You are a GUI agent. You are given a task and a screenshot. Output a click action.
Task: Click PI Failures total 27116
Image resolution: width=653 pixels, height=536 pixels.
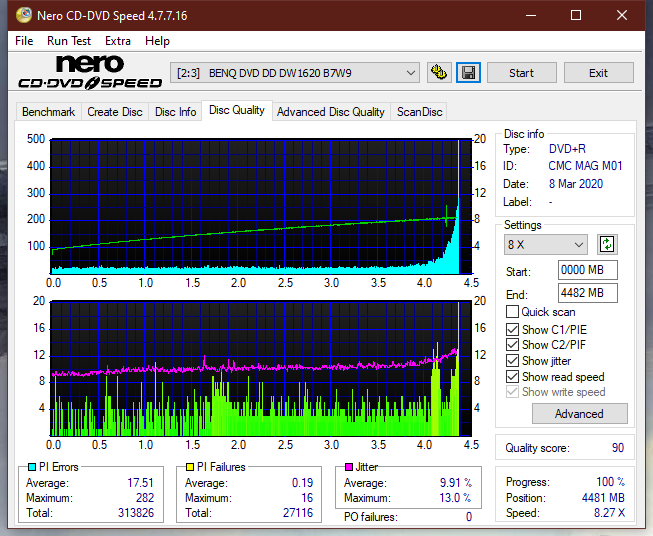(x=298, y=512)
